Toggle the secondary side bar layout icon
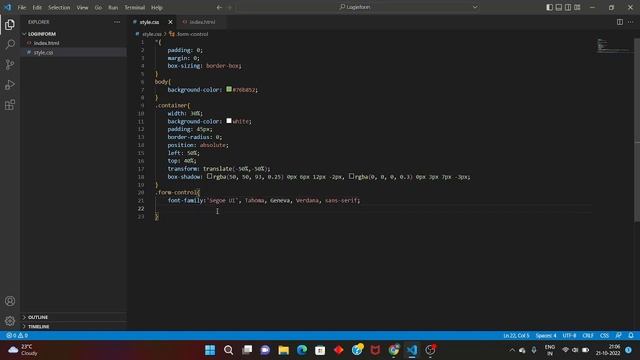 (x=568, y=7)
